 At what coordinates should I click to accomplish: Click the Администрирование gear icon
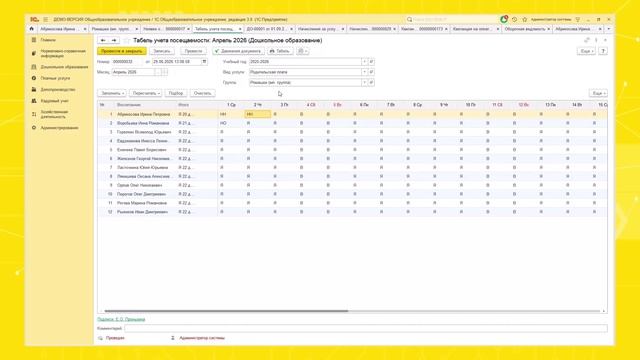[34, 128]
